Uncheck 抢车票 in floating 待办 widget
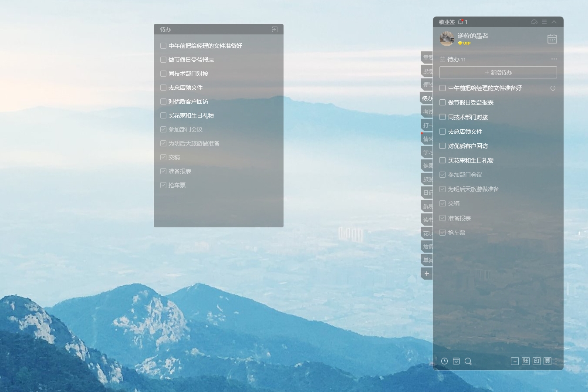This screenshot has height=392, width=588. pyautogui.click(x=163, y=185)
